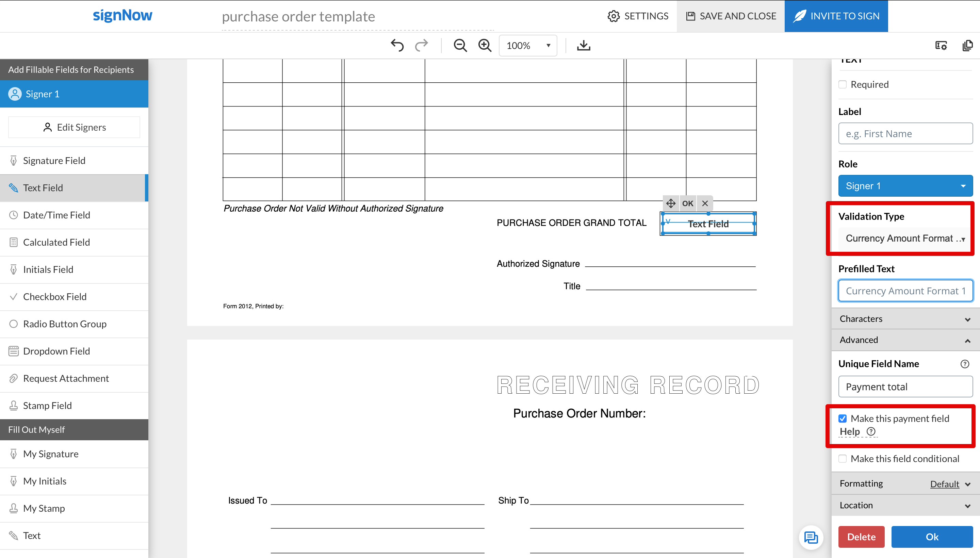Viewport: 980px width, 558px height.
Task: Select Dropdown Field in sidebar
Action: point(56,351)
